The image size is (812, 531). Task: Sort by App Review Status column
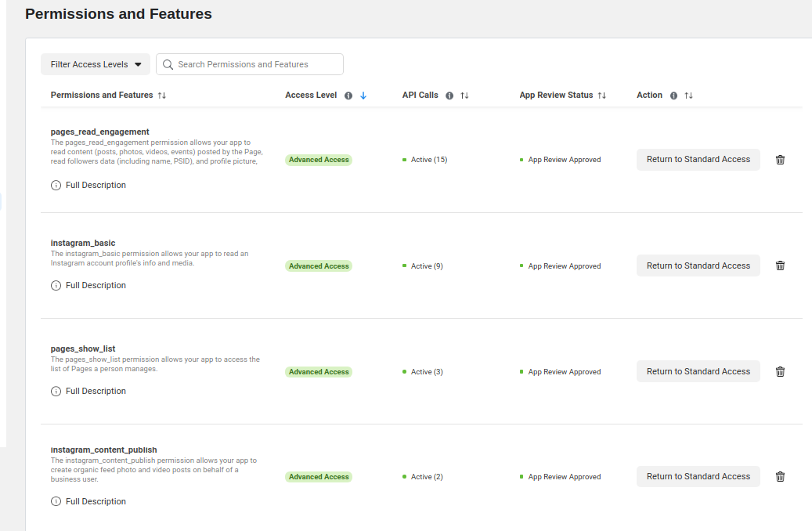click(x=602, y=96)
